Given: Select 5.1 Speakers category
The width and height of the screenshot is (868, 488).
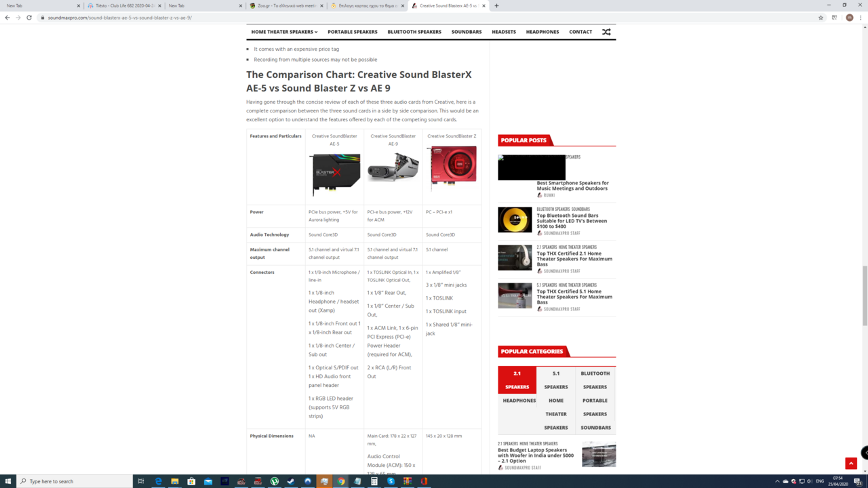Looking at the screenshot, I should 556,380.
